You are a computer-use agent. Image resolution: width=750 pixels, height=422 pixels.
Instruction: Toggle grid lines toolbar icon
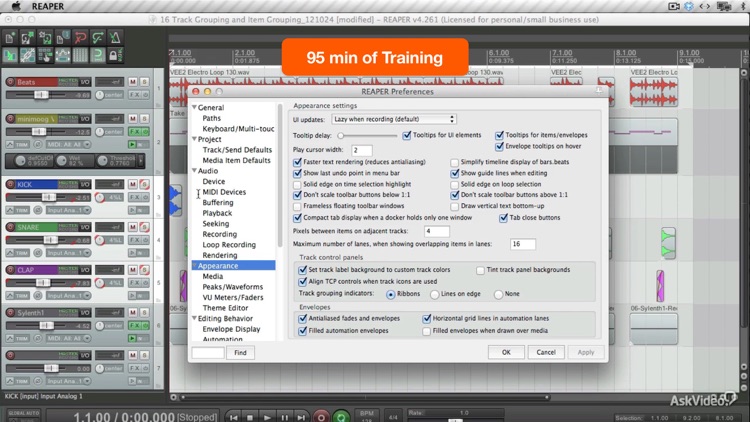pos(80,56)
